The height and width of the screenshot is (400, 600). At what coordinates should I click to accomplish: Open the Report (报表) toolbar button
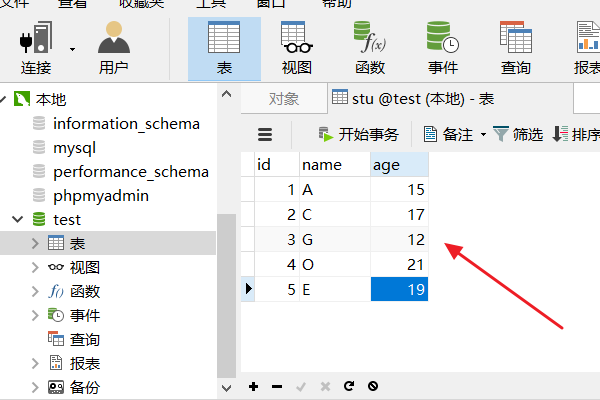[587, 48]
